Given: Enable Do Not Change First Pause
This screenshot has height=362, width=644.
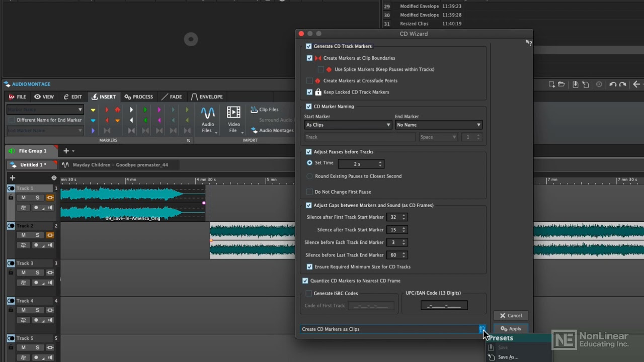Looking at the screenshot, I should [309, 192].
